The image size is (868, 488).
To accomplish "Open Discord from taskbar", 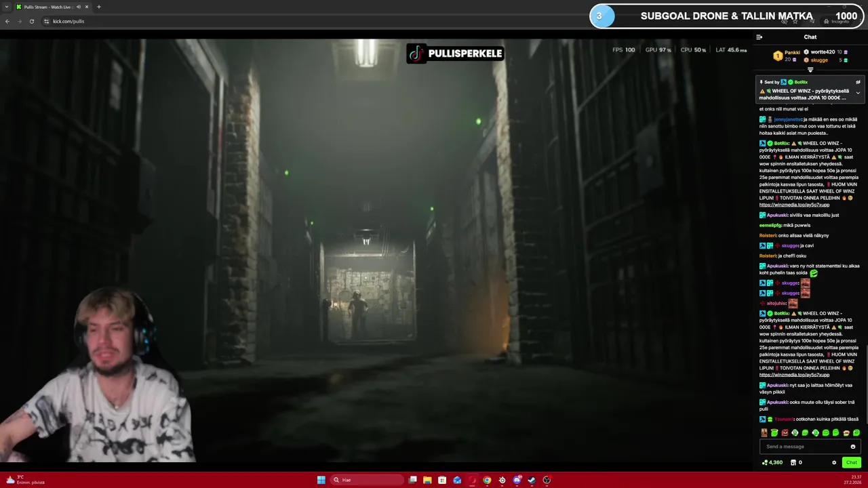I will (x=517, y=480).
